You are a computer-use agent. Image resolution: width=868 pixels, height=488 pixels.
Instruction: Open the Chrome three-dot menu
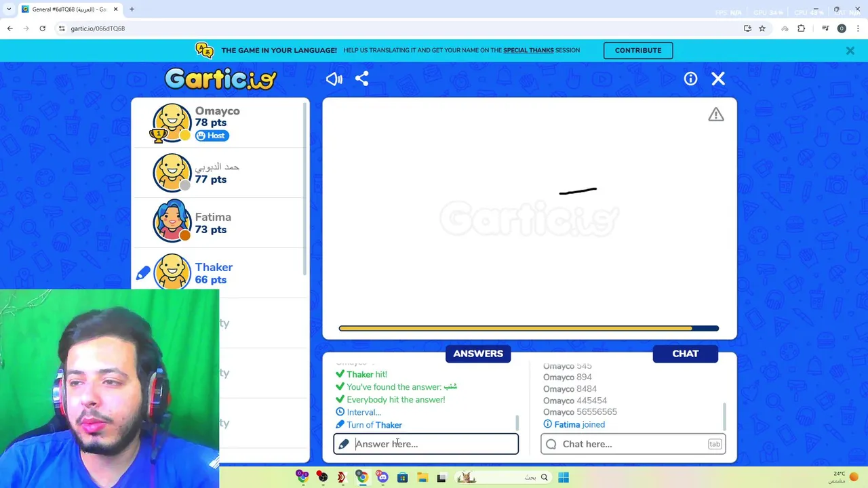pos(859,28)
